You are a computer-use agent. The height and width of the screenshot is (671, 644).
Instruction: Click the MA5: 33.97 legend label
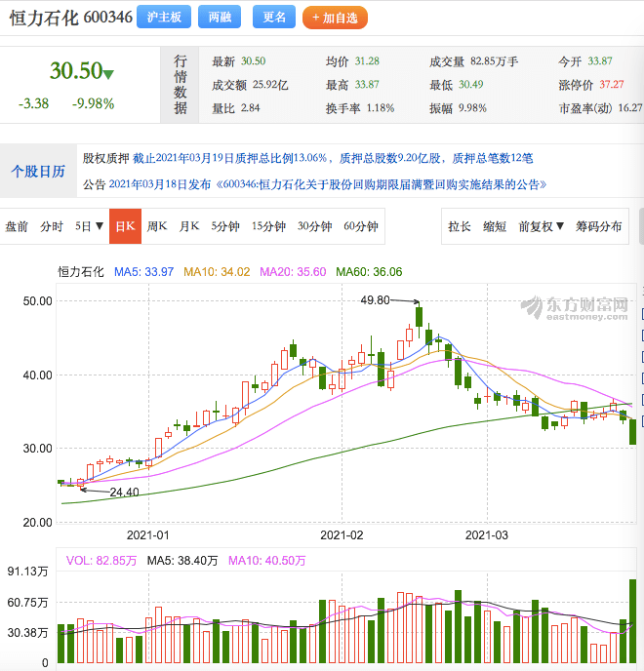(143, 272)
